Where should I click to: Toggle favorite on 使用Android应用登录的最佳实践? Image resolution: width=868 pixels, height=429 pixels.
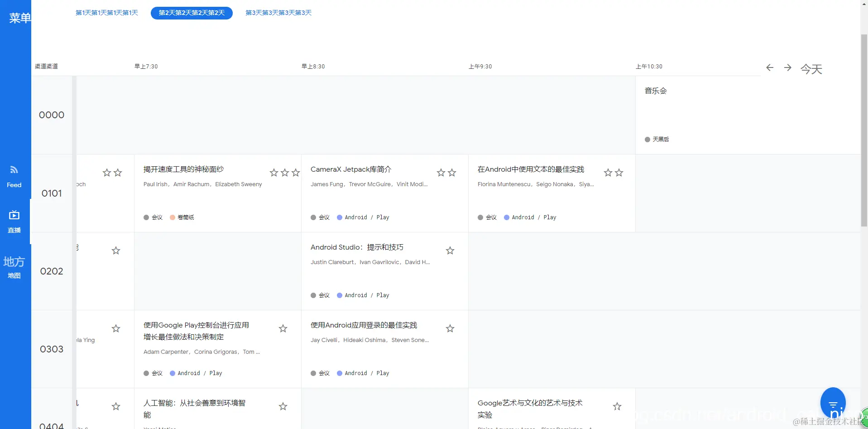click(450, 328)
